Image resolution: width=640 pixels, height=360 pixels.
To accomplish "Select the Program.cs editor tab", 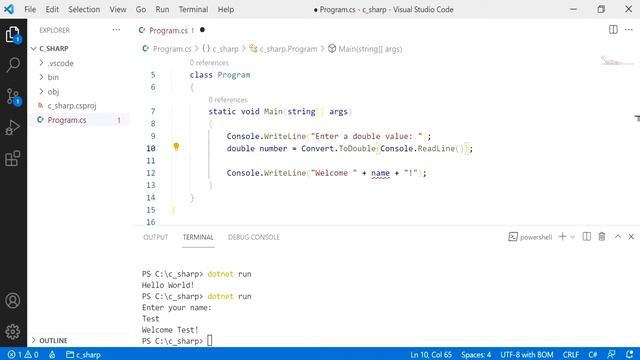I will point(168,30).
